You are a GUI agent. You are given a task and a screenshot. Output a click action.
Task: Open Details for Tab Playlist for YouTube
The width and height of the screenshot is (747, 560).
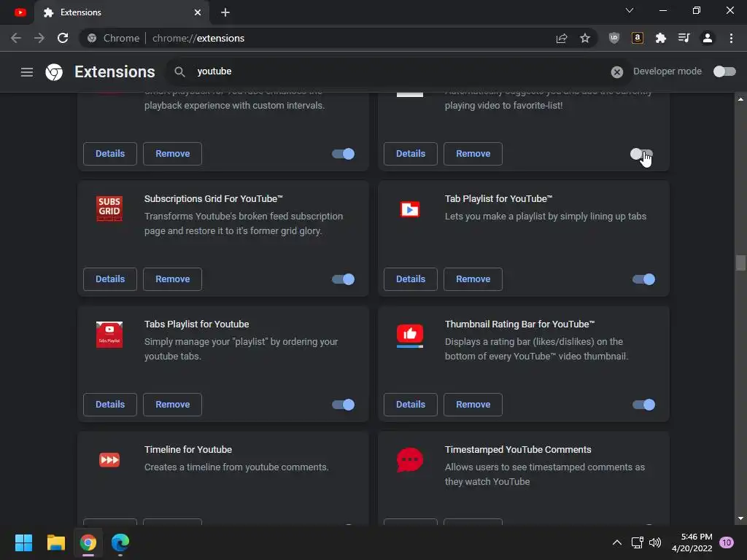point(411,279)
